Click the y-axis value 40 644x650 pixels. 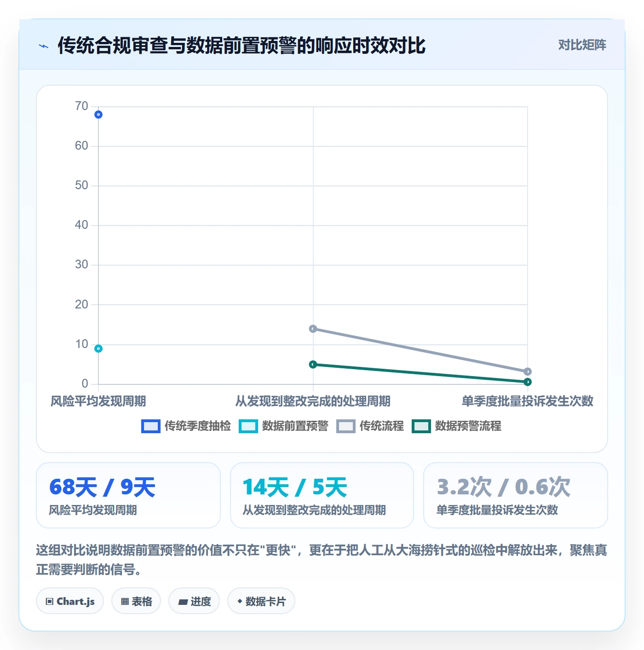[81, 225]
